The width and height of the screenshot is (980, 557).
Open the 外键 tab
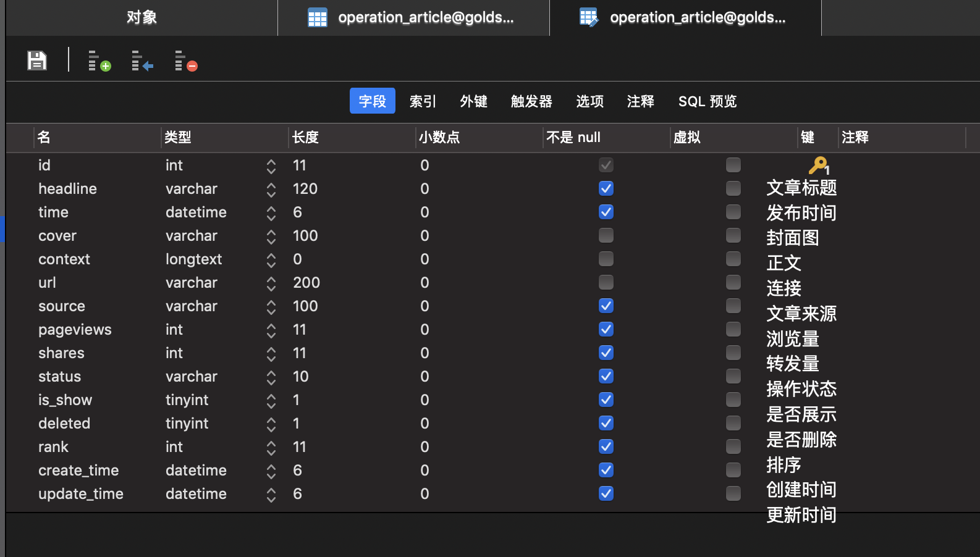(474, 101)
